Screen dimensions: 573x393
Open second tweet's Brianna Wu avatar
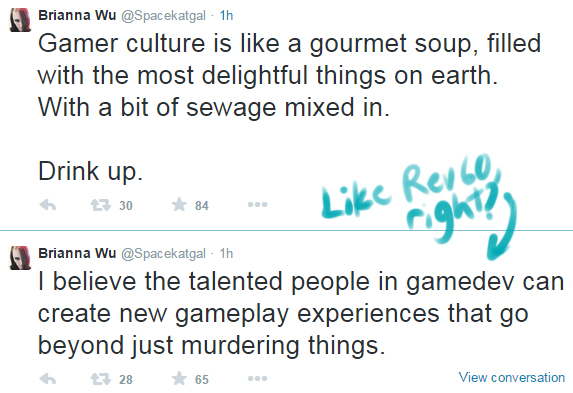click(20, 258)
